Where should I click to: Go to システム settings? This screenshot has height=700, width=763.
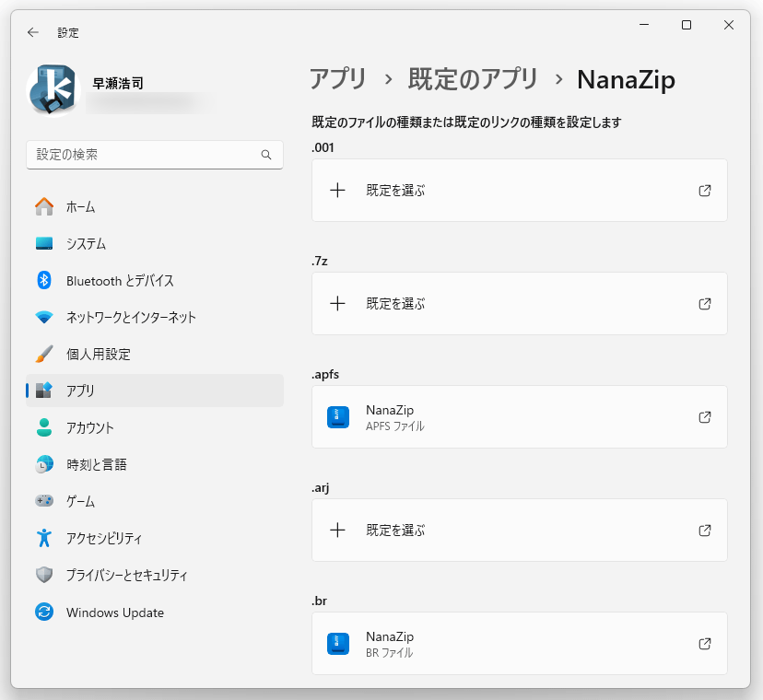click(155, 243)
